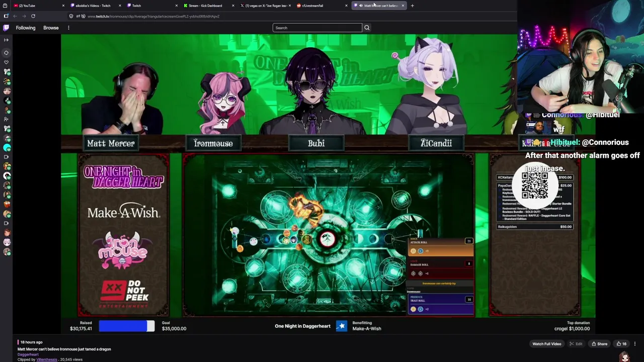This screenshot has width=644, height=362.
Task: Open the three-dot menu beside Browse
Action: click(68, 28)
